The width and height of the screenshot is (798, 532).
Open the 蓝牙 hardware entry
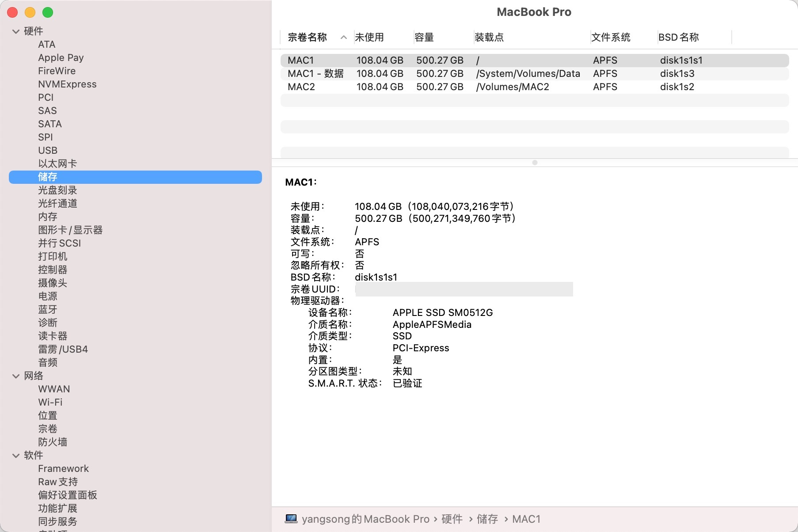48,310
